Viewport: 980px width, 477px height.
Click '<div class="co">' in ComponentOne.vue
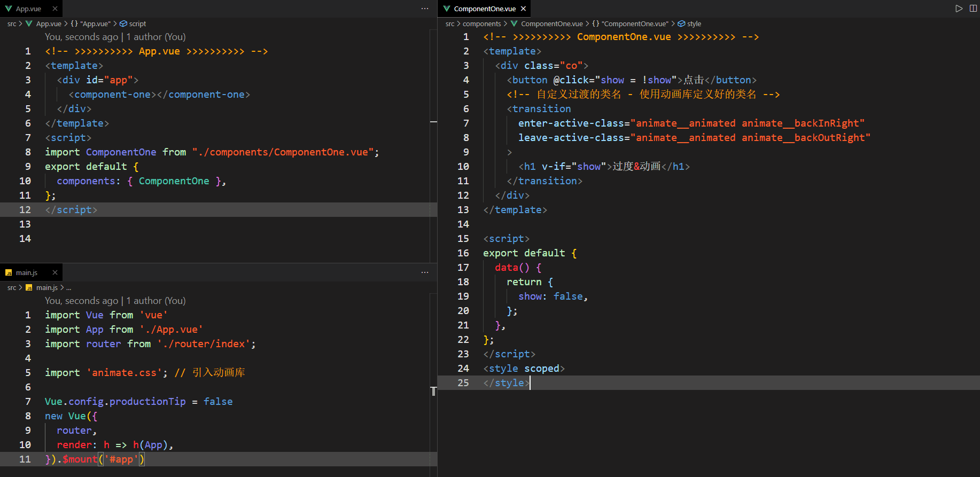pyautogui.click(x=542, y=65)
